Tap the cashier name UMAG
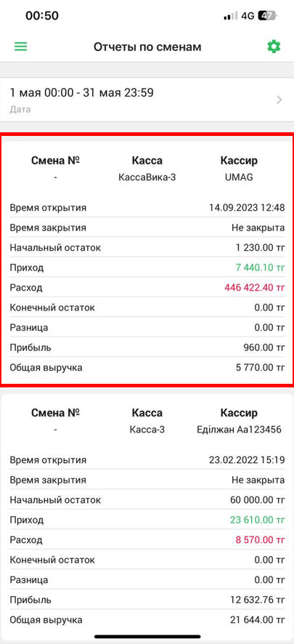The width and height of the screenshot is (294, 644). [239, 178]
